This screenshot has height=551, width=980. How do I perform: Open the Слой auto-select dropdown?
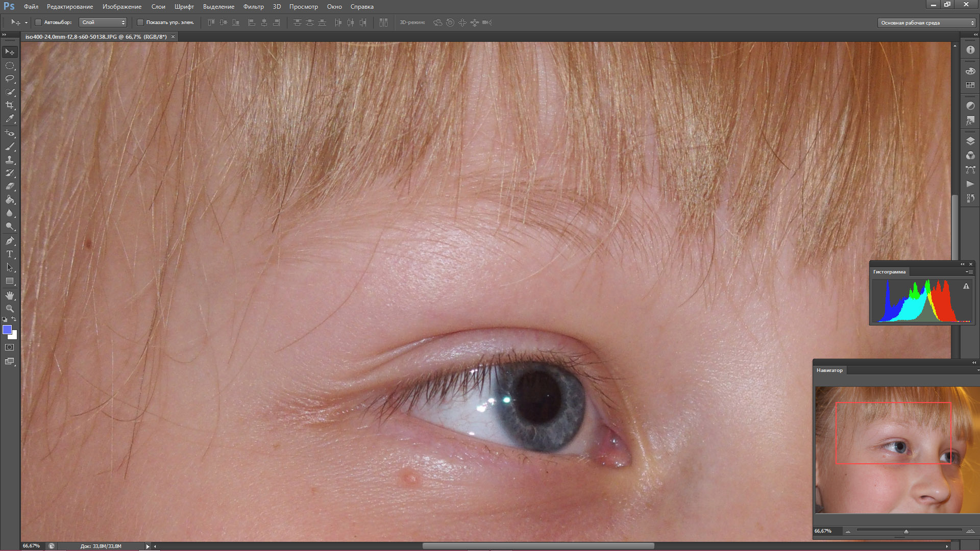[103, 22]
